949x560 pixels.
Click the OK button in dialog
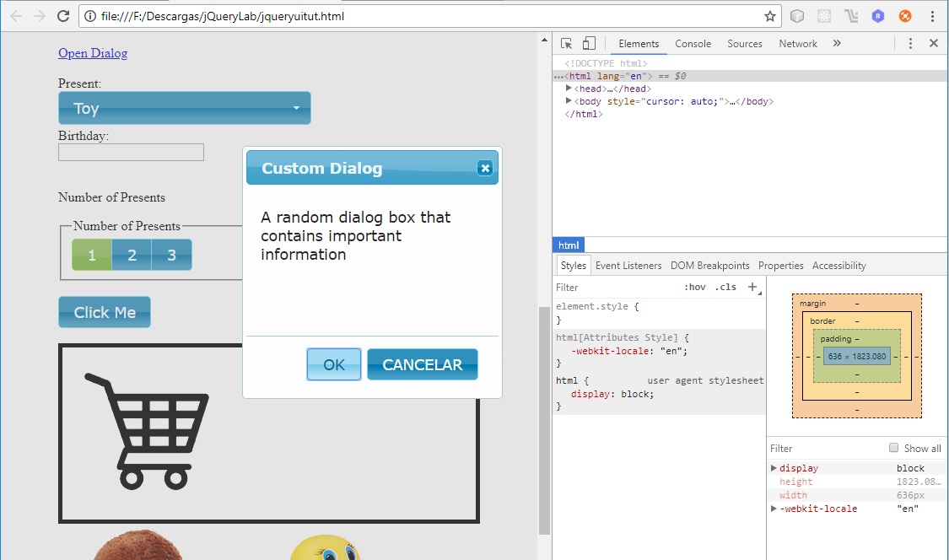[334, 364]
